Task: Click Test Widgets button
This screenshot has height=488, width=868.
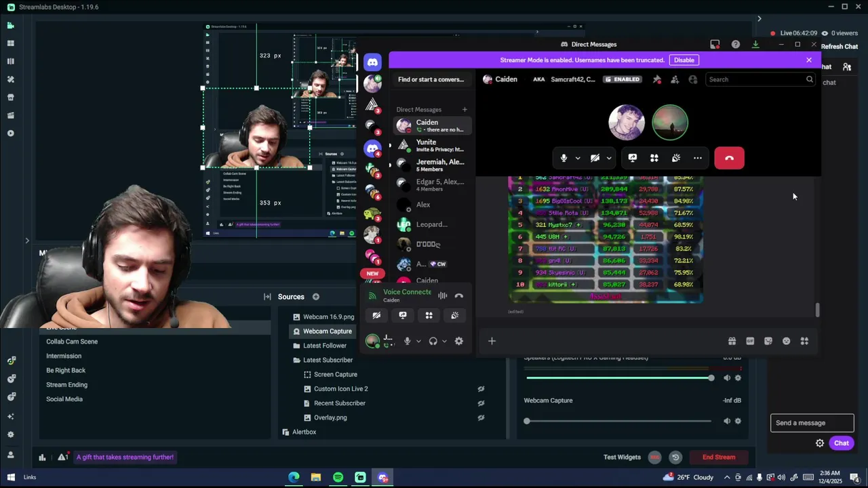Action: (622, 457)
